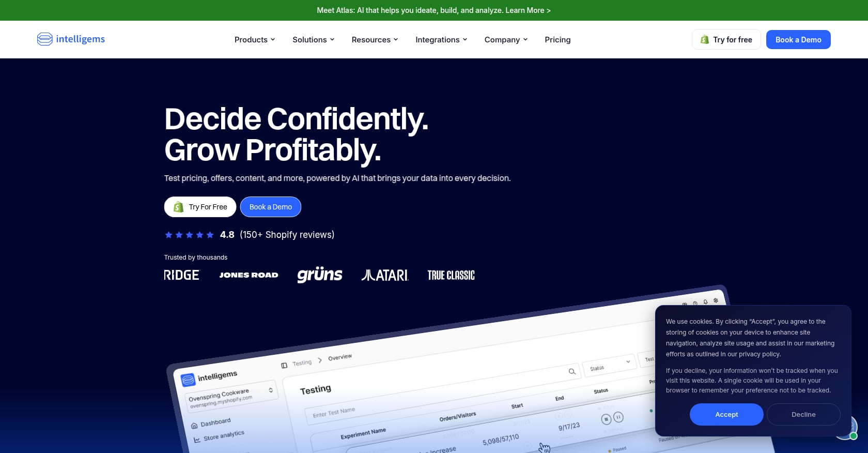
Task: Open the Products dropdown menu
Action: pos(255,40)
